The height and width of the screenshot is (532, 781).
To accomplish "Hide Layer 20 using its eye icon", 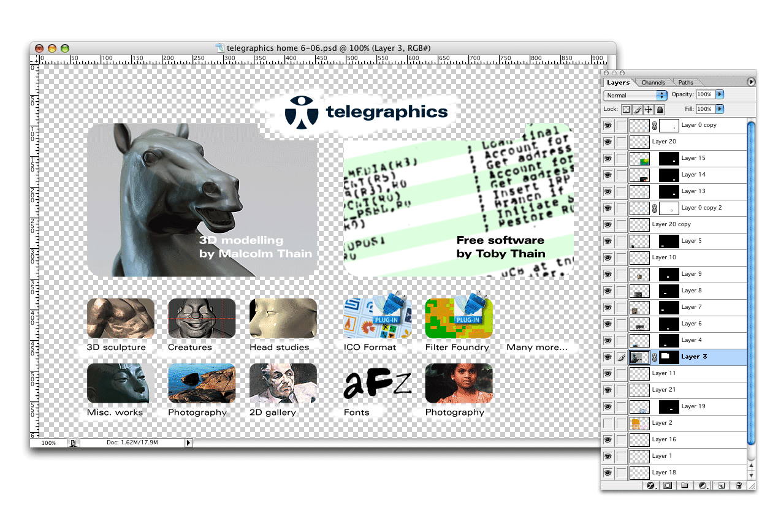I will pyautogui.click(x=608, y=142).
